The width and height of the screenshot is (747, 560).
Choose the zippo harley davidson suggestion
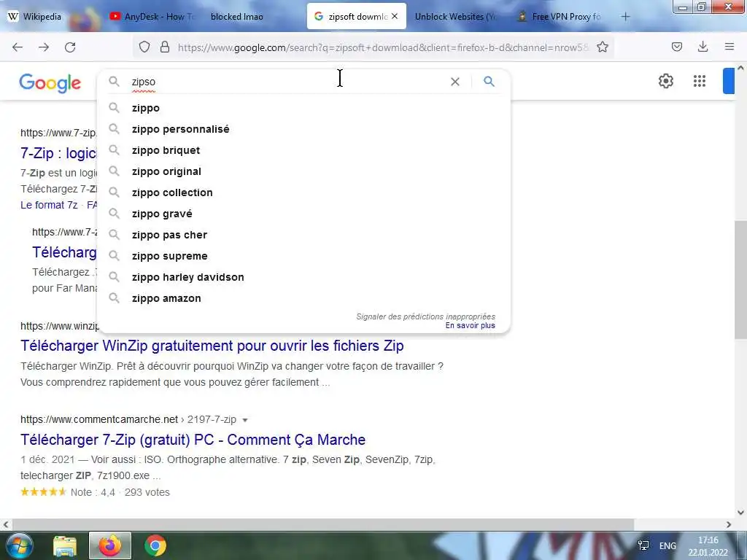tap(303, 277)
